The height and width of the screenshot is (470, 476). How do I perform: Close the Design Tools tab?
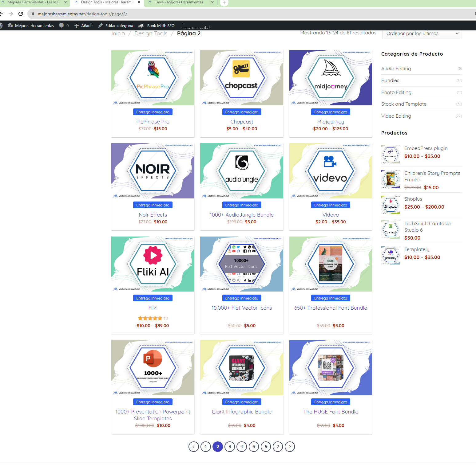(x=139, y=2)
